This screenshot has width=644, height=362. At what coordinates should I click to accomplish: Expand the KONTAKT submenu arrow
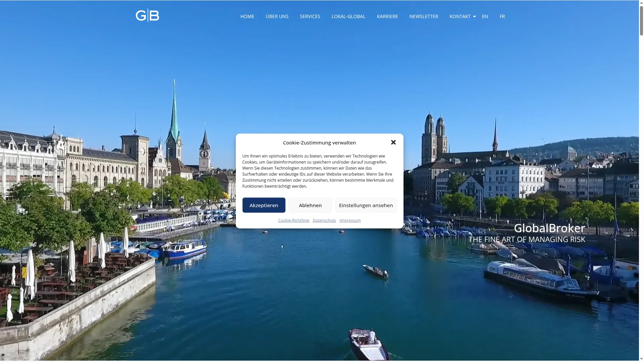point(474,16)
